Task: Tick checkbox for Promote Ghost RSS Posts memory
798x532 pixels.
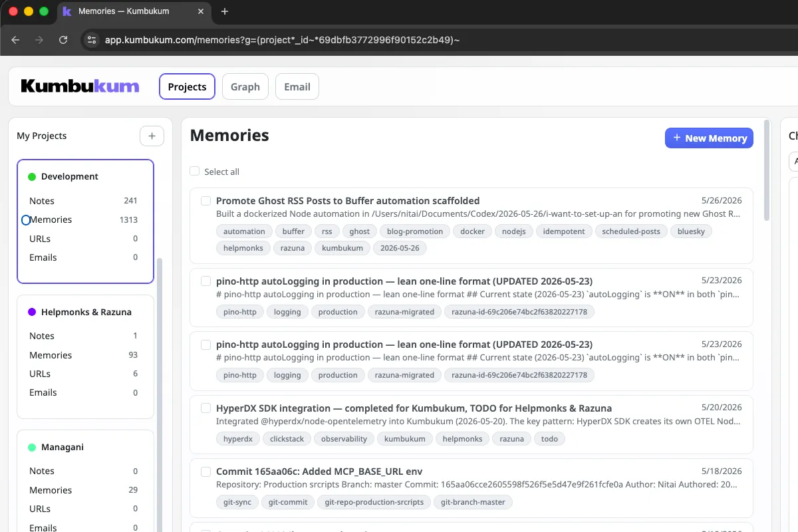Action: pyautogui.click(x=205, y=201)
